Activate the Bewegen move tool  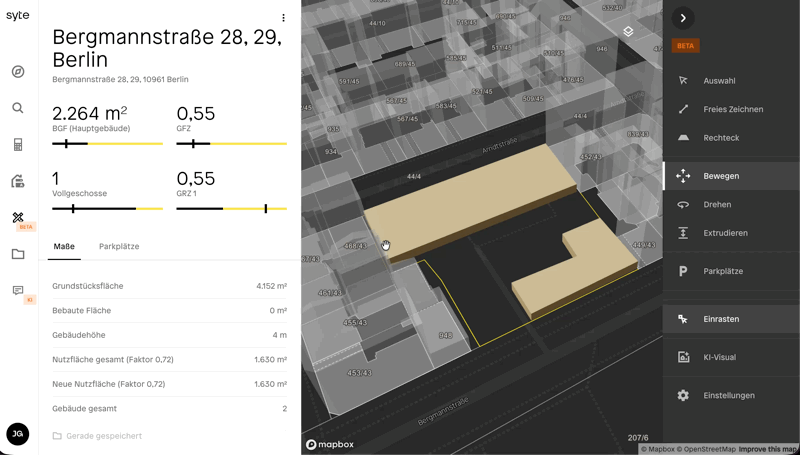720,176
